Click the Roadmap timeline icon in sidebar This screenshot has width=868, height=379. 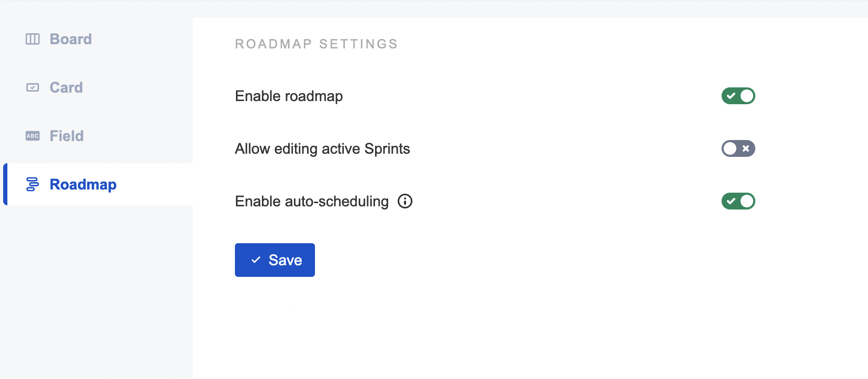[33, 184]
